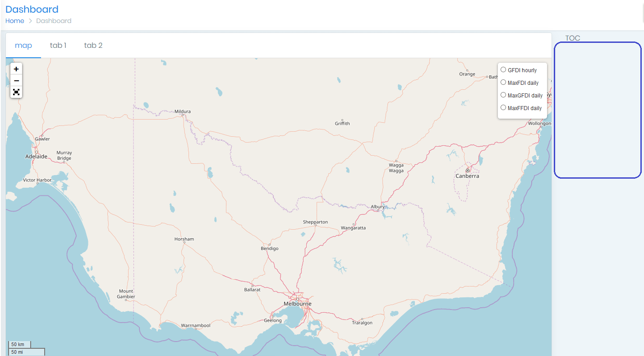Select the GFDI hourly layer
This screenshot has height=356, width=644.
pos(503,69)
